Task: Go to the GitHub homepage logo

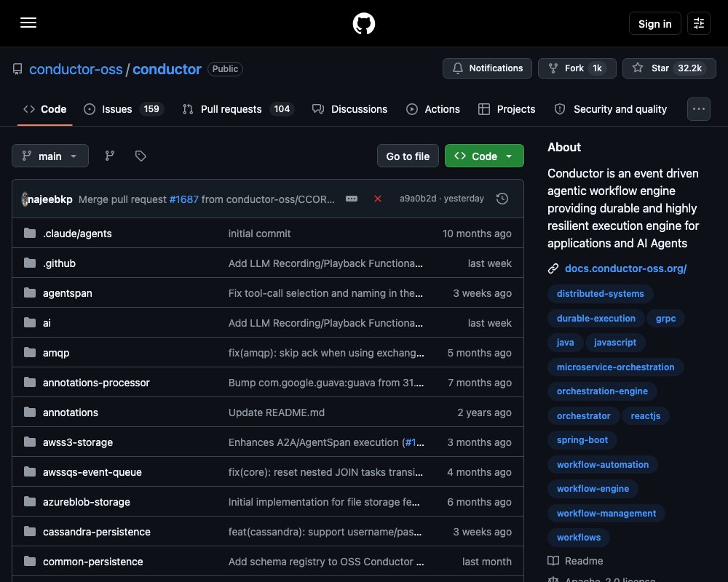Action: [363, 23]
